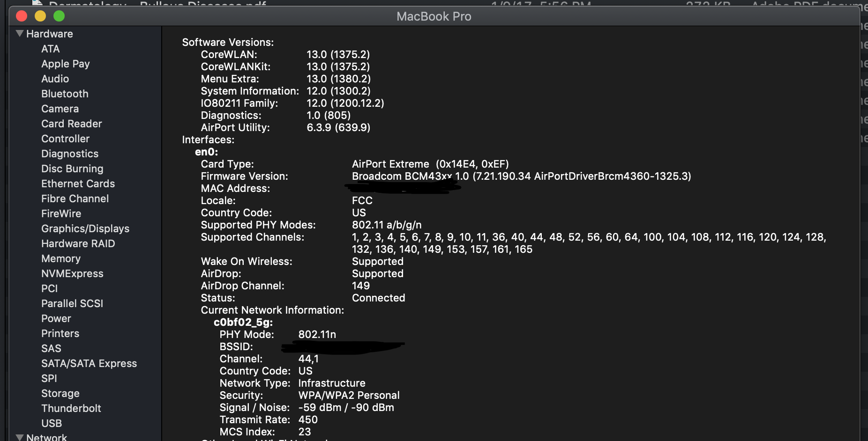Image resolution: width=868 pixels, height=441 pixels.
Task: Open the Printers entry
Action: click(x=60, y=333)
